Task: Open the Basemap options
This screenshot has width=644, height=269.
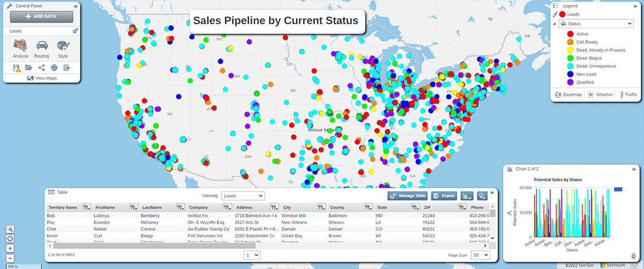Action: click(x=568, y=94)
